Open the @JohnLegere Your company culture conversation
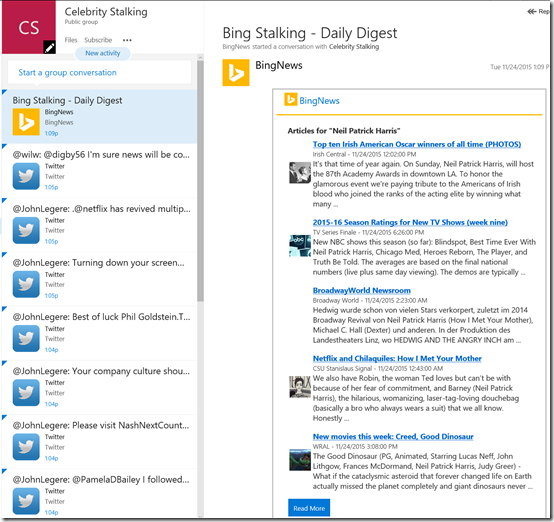This screenshot has width=554, height=522. (x=99, y=387)
